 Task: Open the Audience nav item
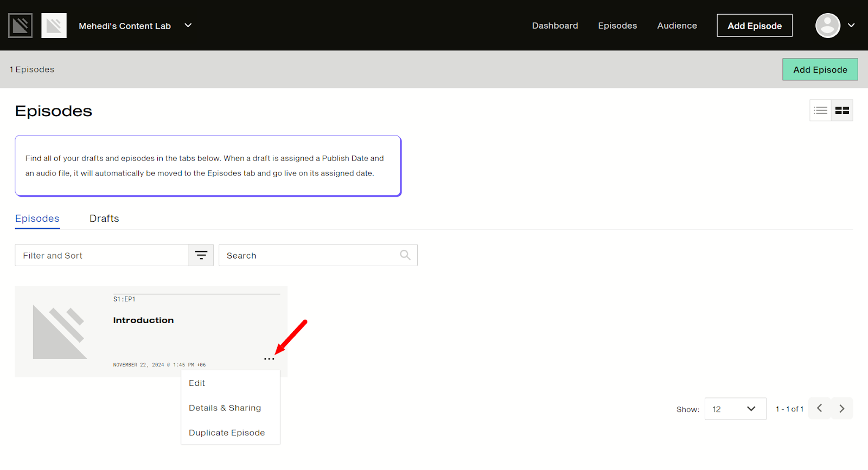pos(677,25)
